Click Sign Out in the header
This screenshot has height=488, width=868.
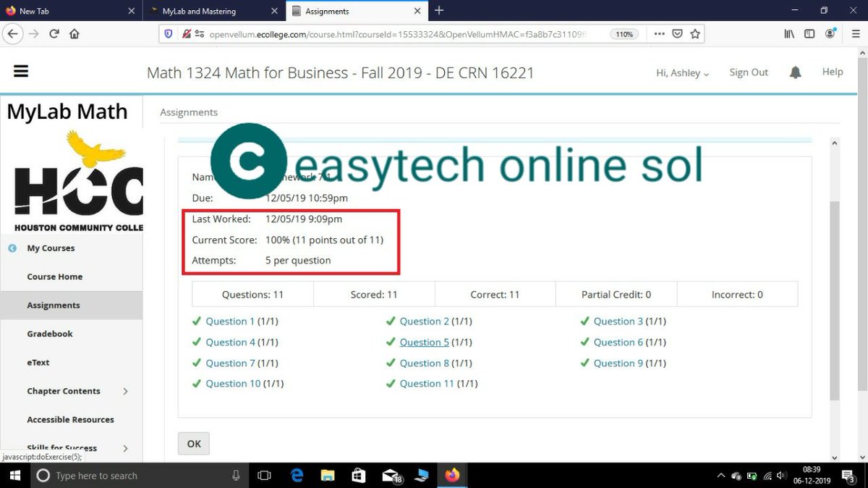point(749,72)
